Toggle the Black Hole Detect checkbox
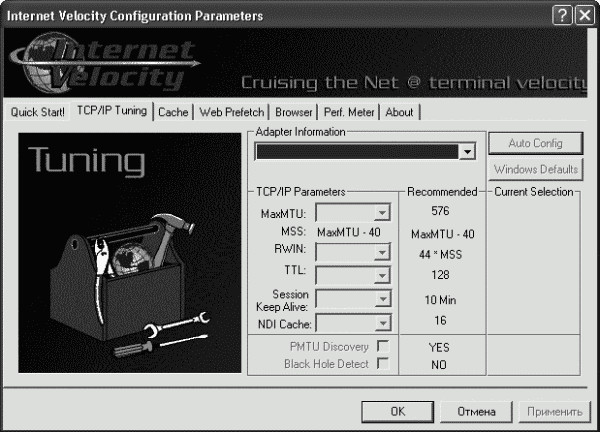The height and width of the screenshot is (432, 600). coord(381,364)
